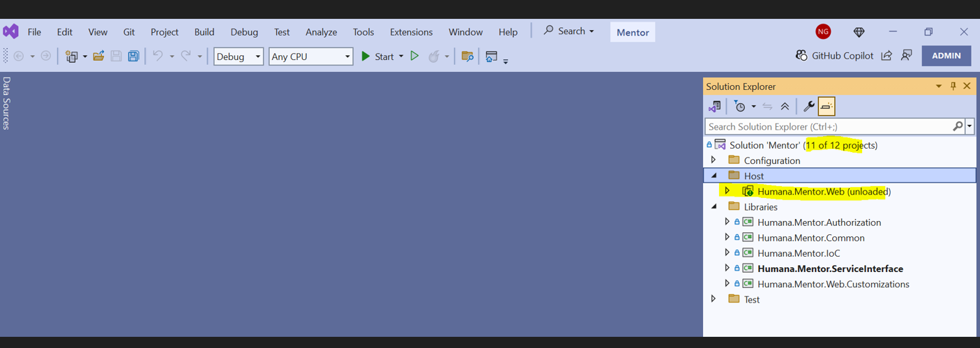
Task: Open the Data Sources side tab
Action: coord(7,103)
